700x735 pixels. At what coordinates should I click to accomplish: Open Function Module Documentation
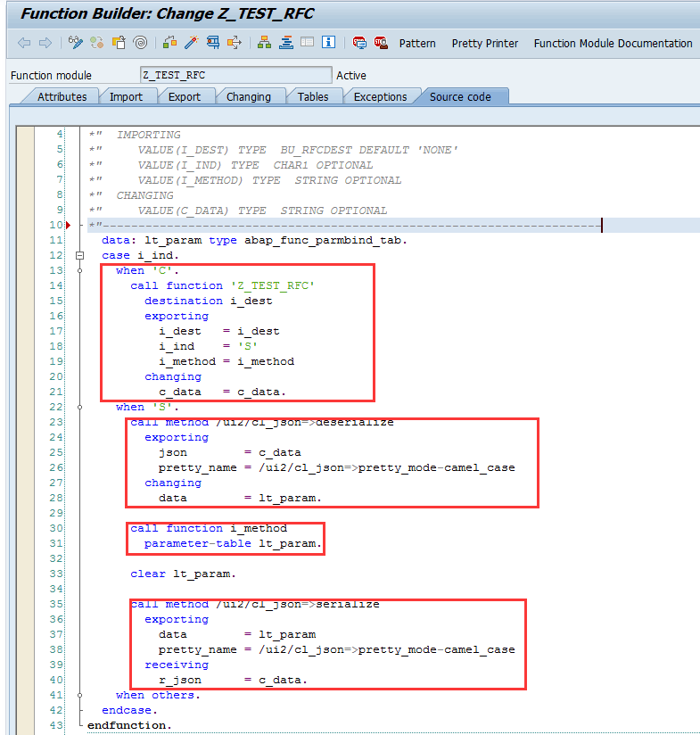coord(613,43)
